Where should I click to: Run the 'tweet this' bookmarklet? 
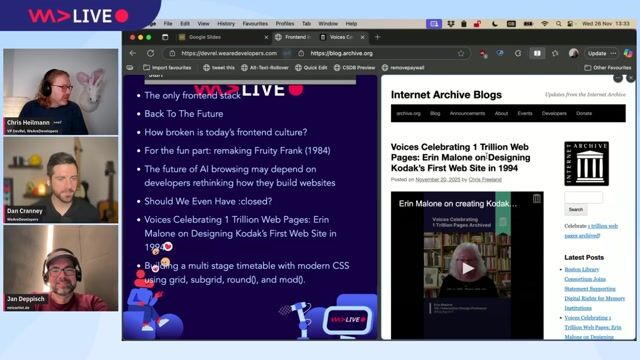219,68
